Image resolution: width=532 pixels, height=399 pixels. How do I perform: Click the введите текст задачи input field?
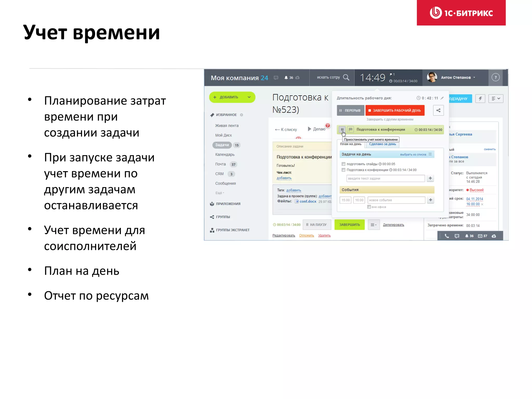385,178
